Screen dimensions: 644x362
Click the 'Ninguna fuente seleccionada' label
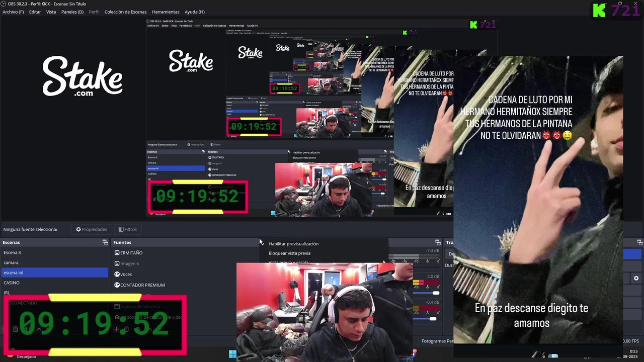[x=30, y=229]
